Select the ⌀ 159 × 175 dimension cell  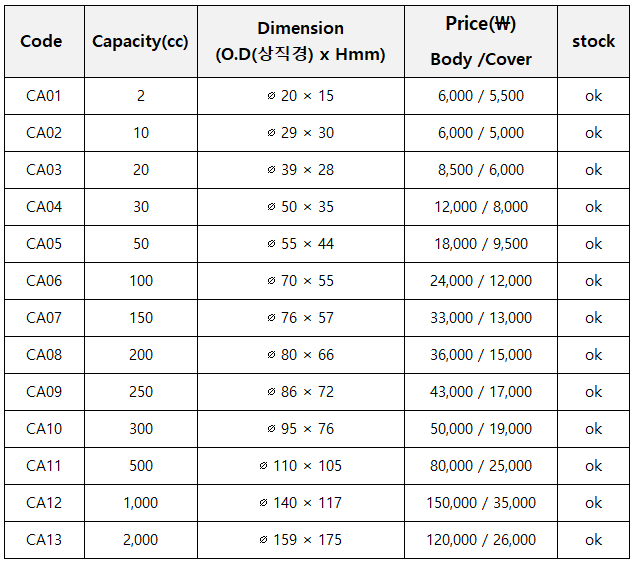coord(301,540)
